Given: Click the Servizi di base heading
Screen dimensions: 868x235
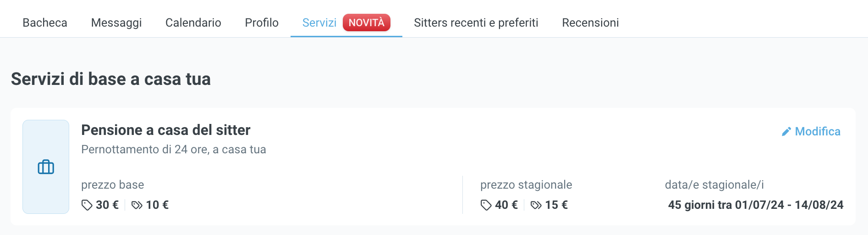Looking at the screenshot, I should point(110,79).
